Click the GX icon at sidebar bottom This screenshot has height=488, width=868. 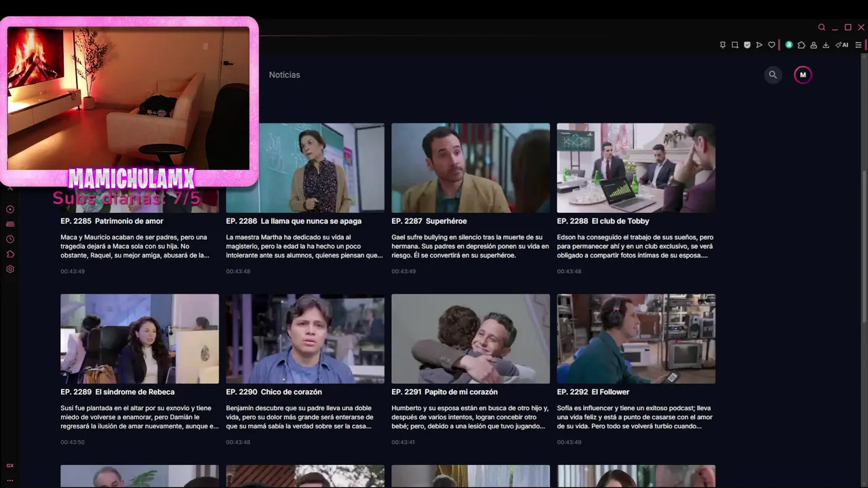click(10, 466)
